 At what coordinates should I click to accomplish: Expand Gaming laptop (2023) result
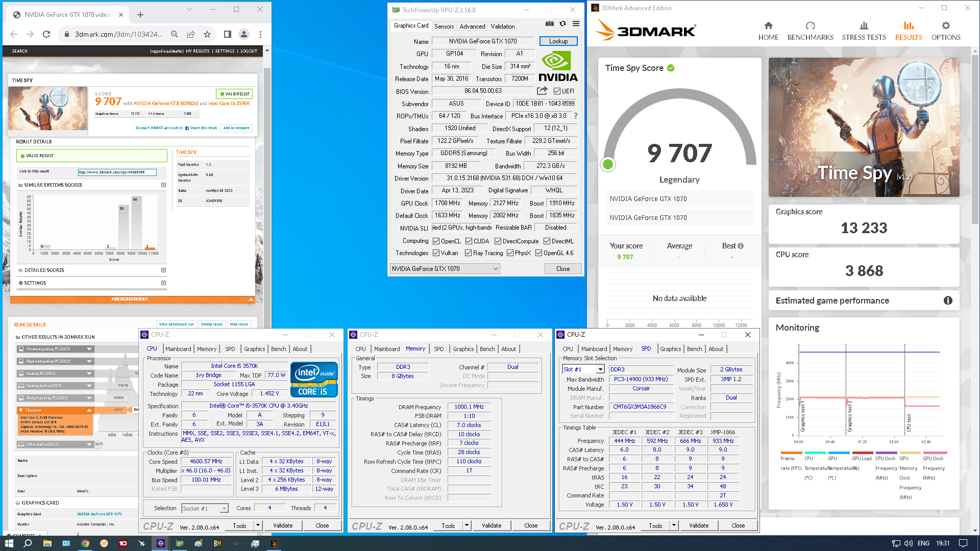click(55, 386)
